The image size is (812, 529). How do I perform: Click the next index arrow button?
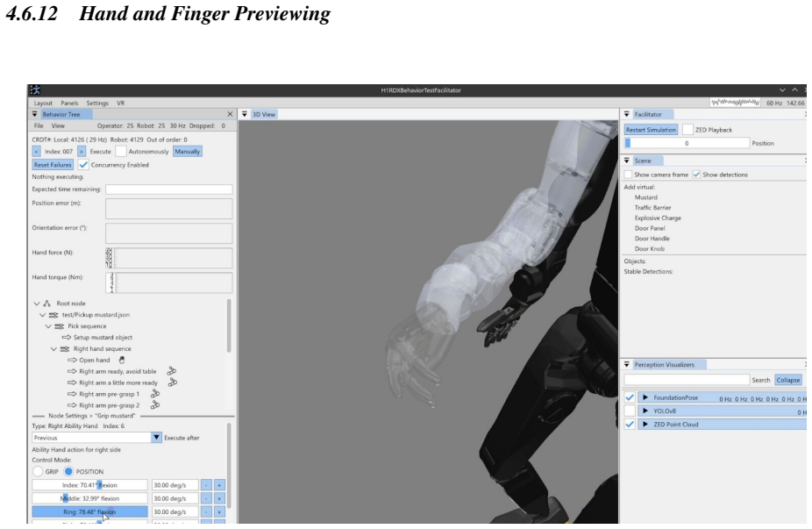82,151
